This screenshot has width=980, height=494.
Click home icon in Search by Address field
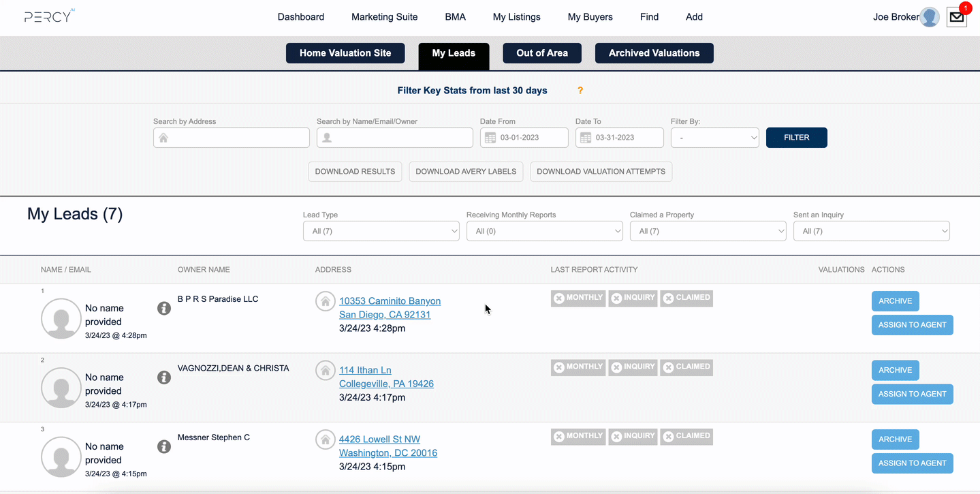pos(163,138)
